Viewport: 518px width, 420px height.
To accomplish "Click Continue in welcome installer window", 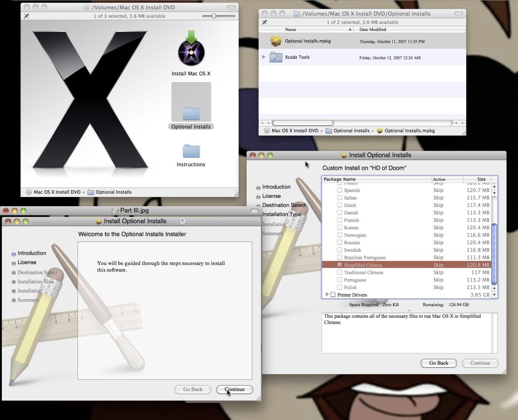I will 235,389.
